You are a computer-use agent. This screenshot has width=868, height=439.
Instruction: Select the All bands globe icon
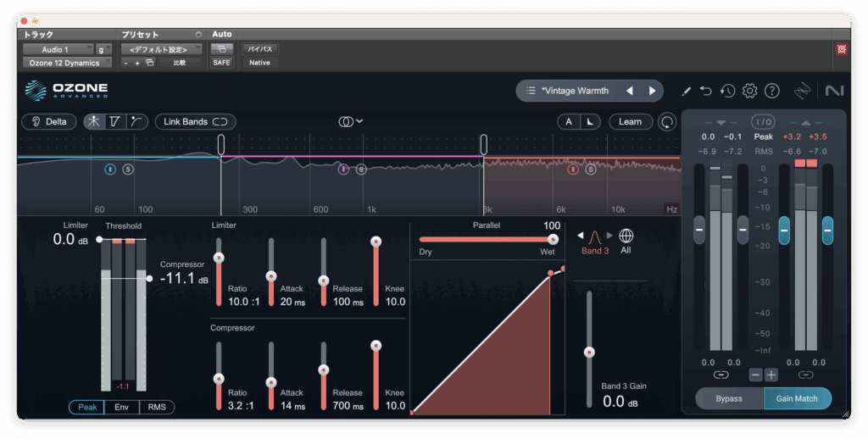tap(626, 236)
